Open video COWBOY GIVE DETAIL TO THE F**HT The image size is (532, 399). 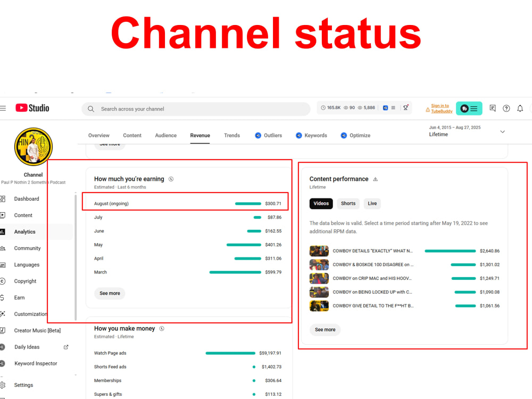(x=372, y=306)
